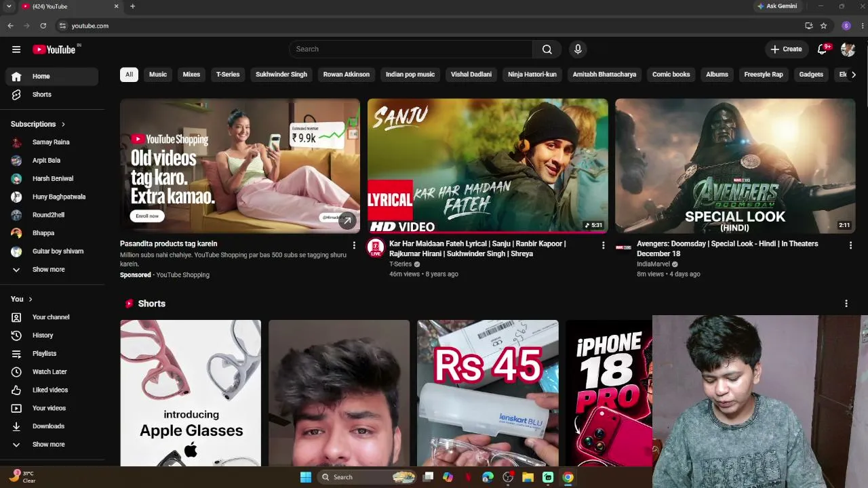Click the YouTube search input field

411,49
